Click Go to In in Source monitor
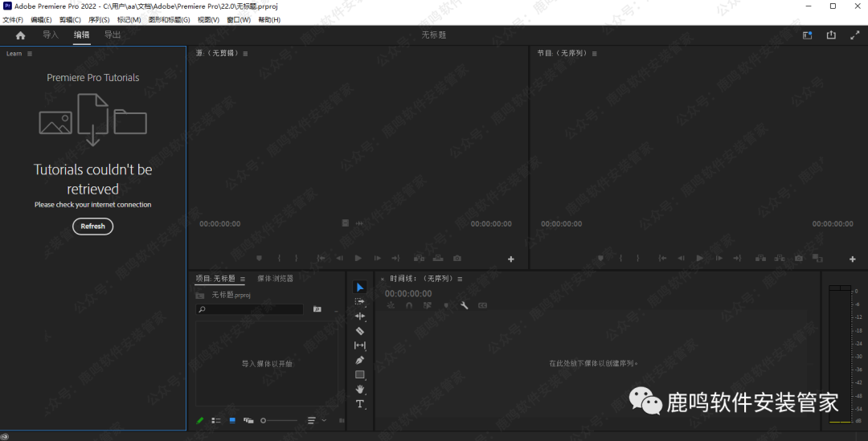Image resolution: width=868 pixels, height=441 pixels. tap(321, 259)
